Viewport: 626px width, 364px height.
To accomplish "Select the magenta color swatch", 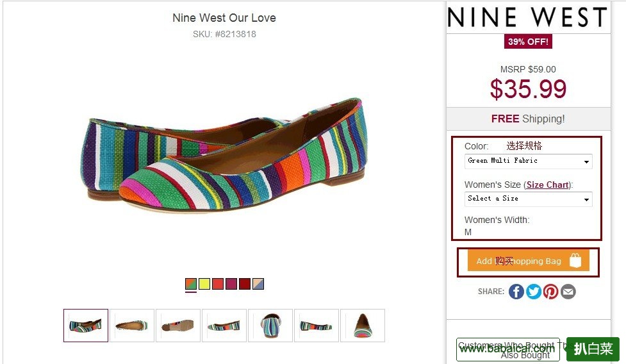I will click(x=231, y=284).
